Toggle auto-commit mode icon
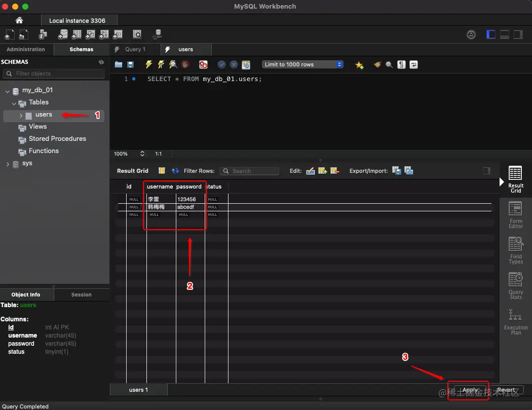The width and height of the screenshot is (532, 410). tap(246, 64)
